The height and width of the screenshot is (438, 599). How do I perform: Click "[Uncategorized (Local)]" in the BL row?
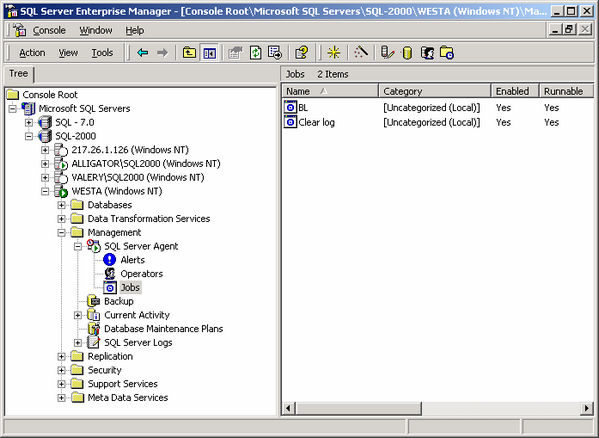coord(432,108)
